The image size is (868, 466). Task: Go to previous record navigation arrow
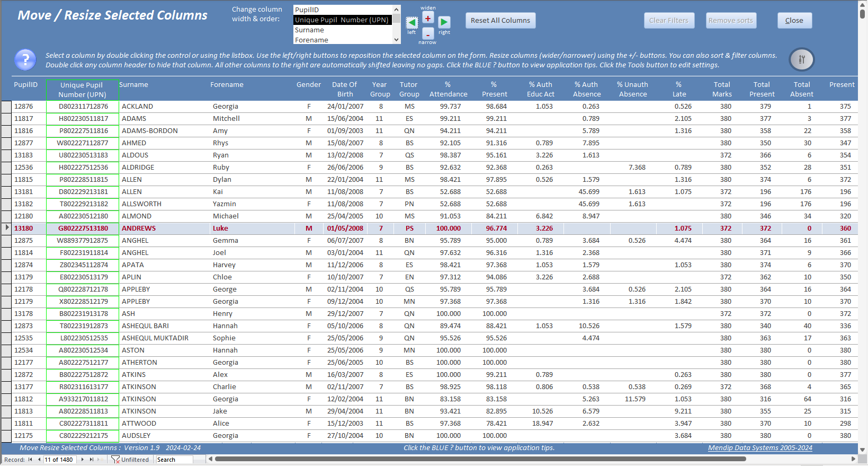pos(39,460)
